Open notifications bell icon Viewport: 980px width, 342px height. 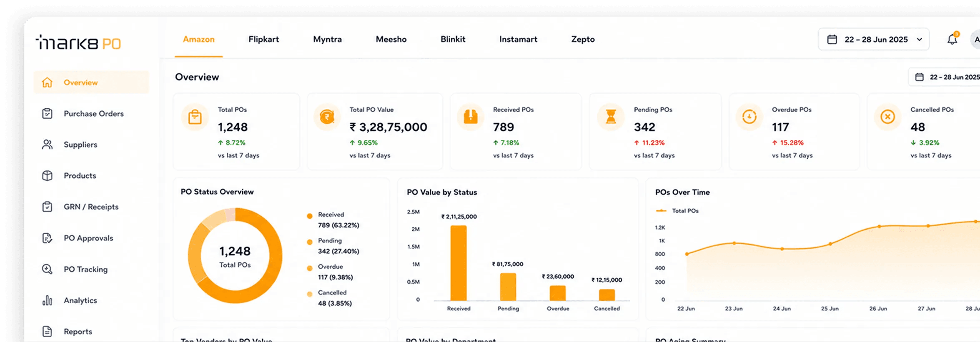pos(952,39)
